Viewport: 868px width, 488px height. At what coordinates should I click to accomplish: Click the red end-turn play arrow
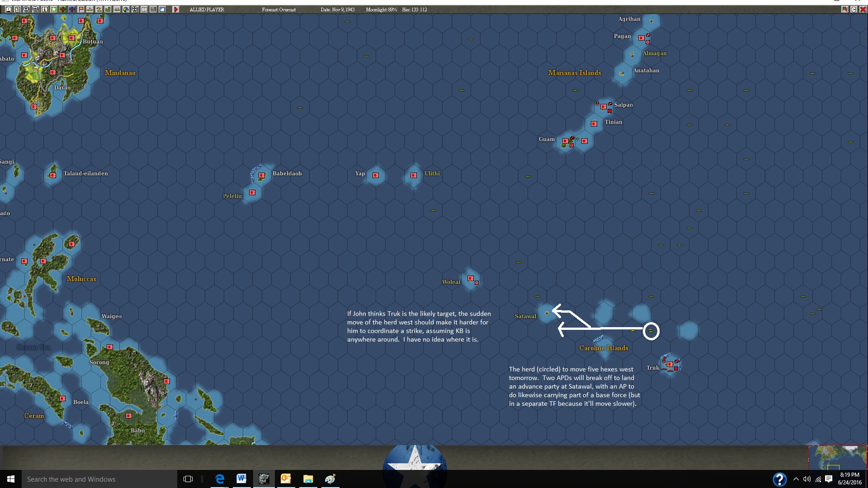coord(176,9)
